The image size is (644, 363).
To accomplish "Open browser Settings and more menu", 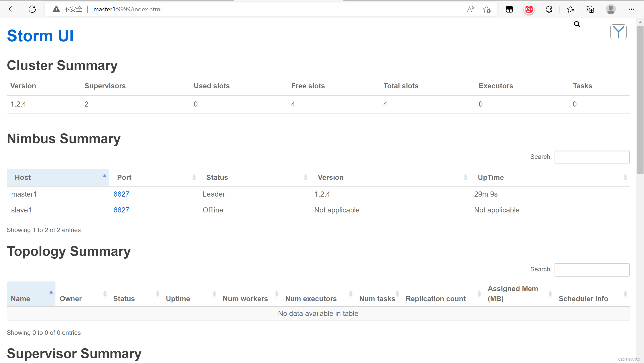I will coord(631,9).
